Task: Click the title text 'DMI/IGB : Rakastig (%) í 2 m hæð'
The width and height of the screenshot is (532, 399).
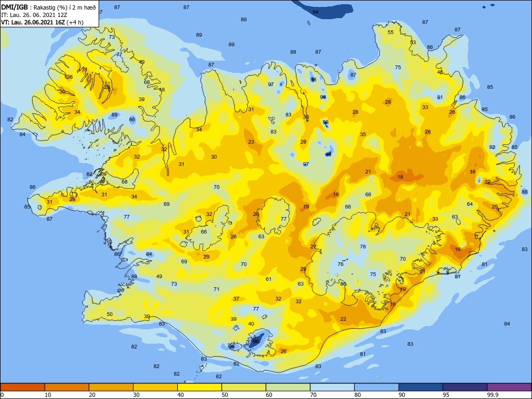Action: (x=48, y=7)
